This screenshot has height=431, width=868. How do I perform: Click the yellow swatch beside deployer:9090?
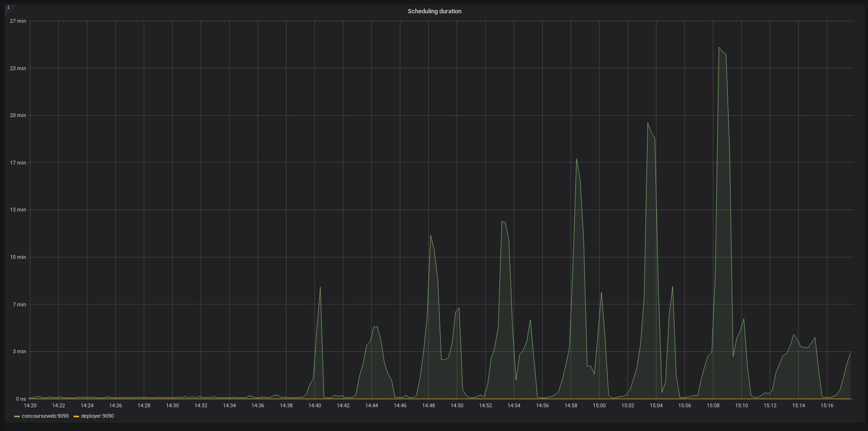tap(76, 416)
